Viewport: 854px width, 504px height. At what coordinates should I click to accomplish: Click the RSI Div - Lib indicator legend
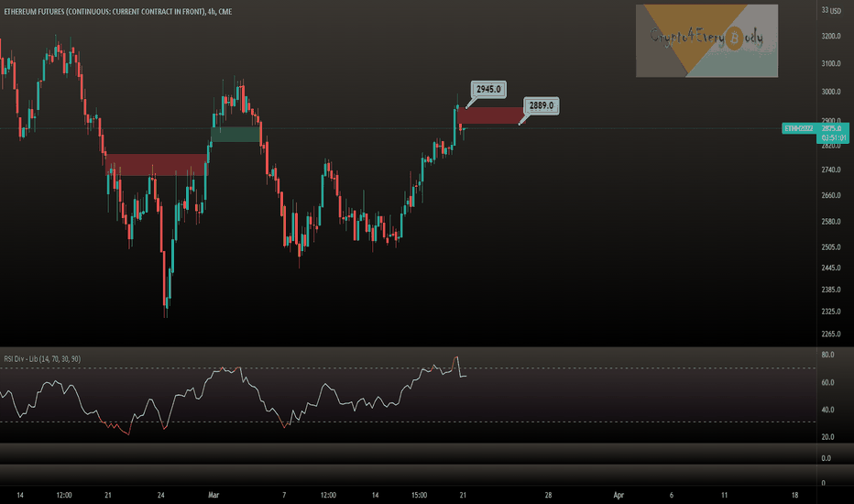pyautogui.click(x=42, y=359)
